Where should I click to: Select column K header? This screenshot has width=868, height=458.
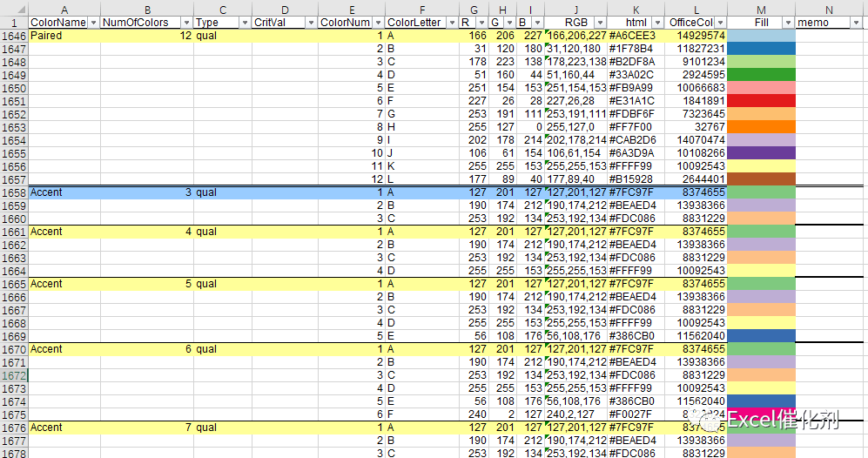click(x=636, y=10)
